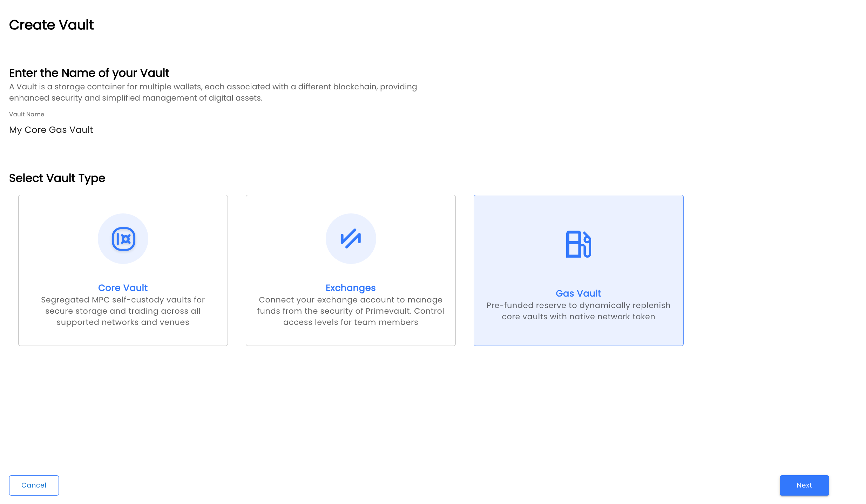Click the Core Vault description text
Screen dimensions: 866x504
tap(123, 311)
